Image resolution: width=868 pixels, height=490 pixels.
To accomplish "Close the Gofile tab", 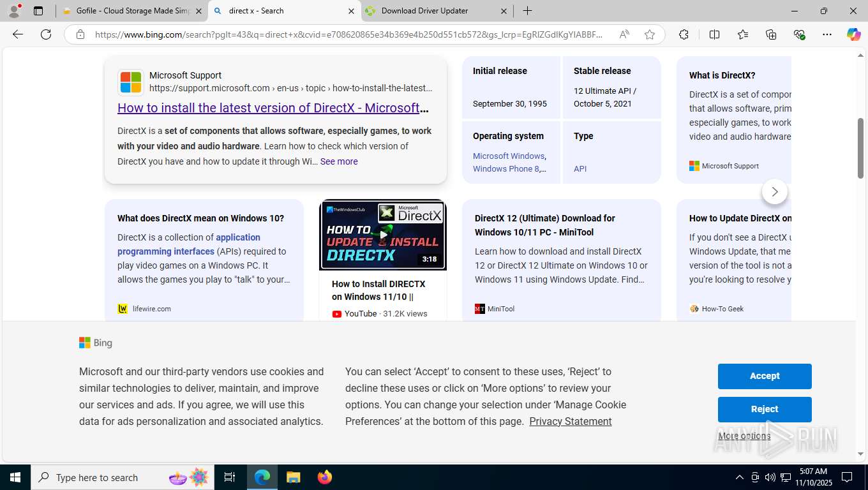I will [198, 11].
